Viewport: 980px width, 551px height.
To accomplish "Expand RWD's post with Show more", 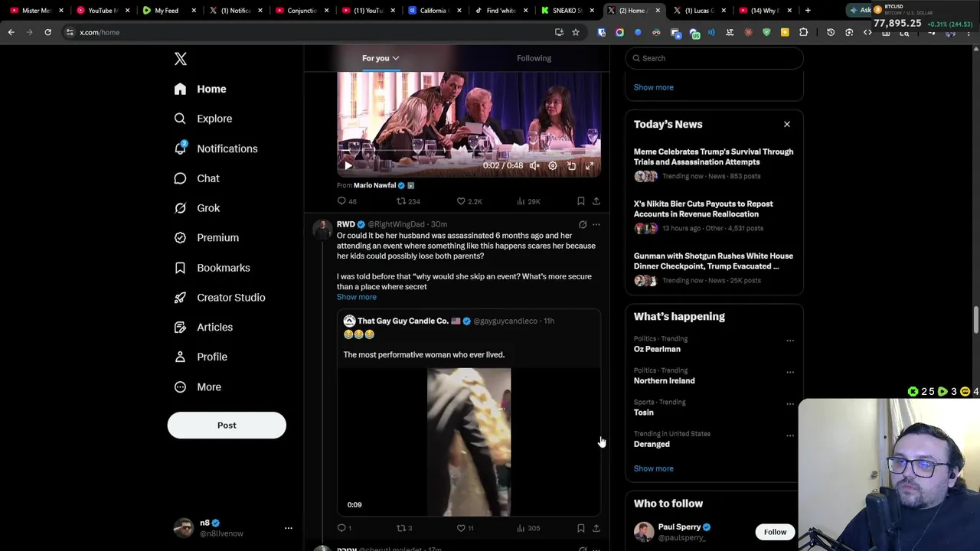I will [x=357, y=297].
